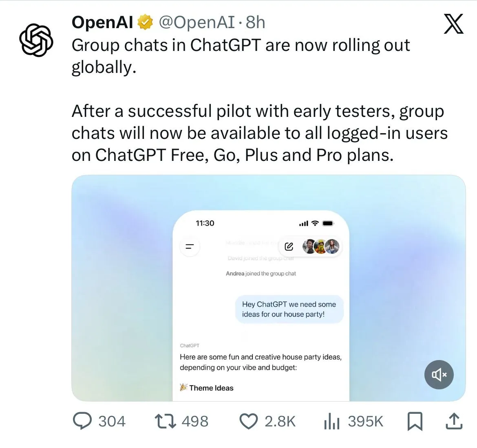Screen dimensions: 477x448
Task: Open the OpenAI display name profile
Action: tap(102, 22)
